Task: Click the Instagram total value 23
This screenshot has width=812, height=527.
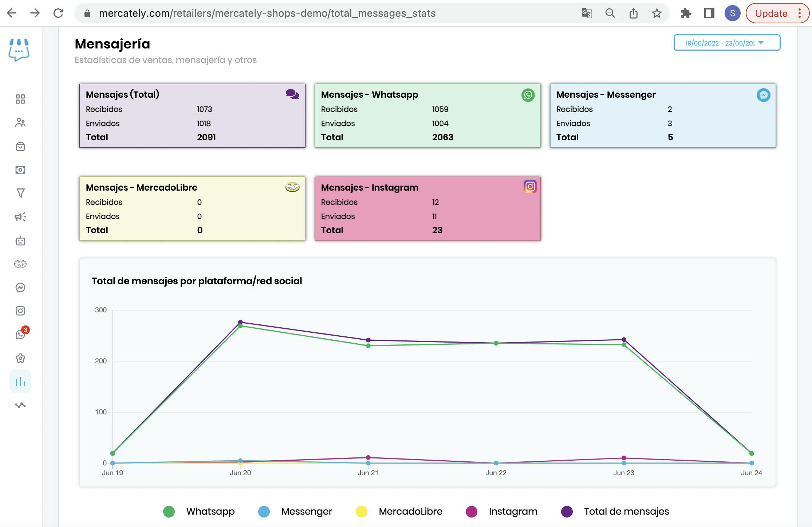Action: tap(437, 230)
